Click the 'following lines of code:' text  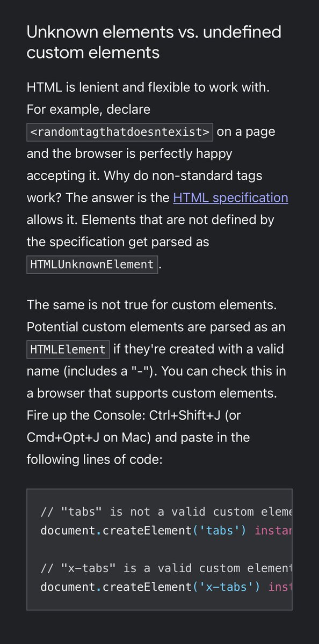(x=95, y=460)
